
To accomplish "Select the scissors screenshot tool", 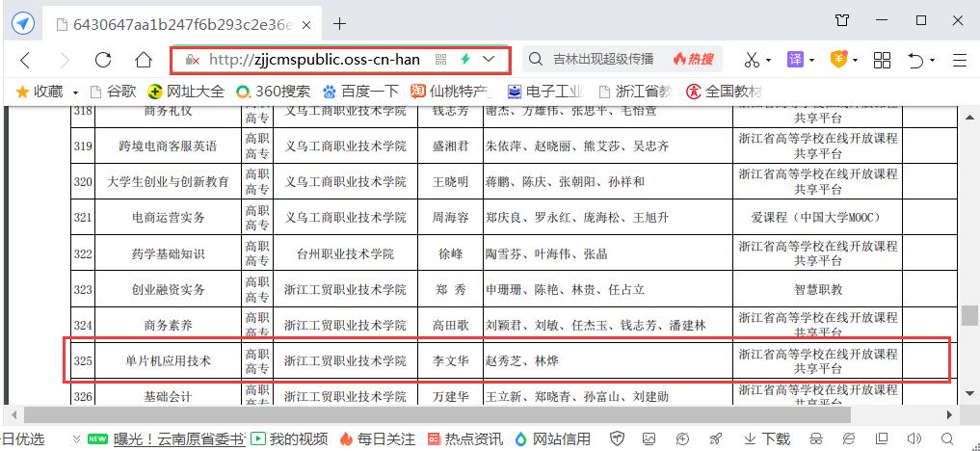I will coord(752,60).
